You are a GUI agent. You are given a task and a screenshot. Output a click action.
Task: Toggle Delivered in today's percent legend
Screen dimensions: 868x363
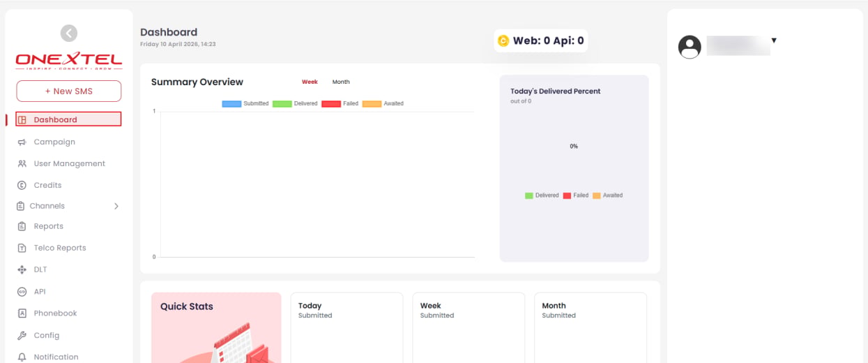542,195
